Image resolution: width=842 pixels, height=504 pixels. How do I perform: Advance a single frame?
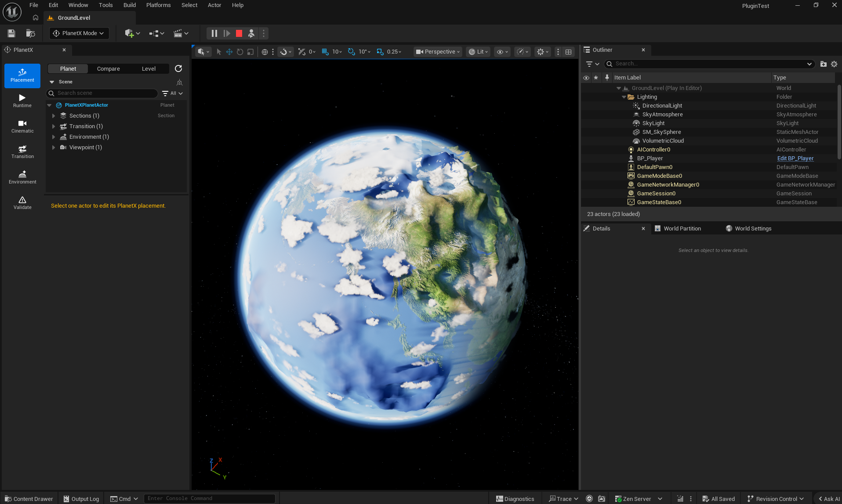tap(227, 33)
